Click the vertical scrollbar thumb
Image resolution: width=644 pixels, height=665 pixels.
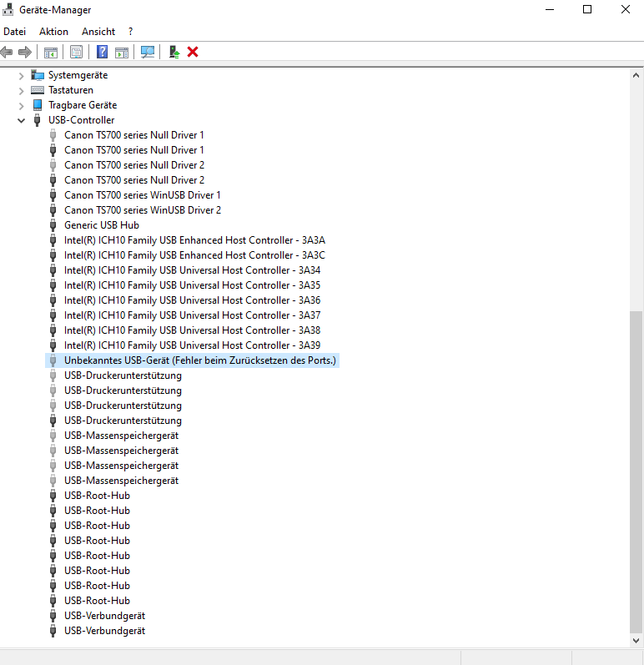click(x=636, y=471)
